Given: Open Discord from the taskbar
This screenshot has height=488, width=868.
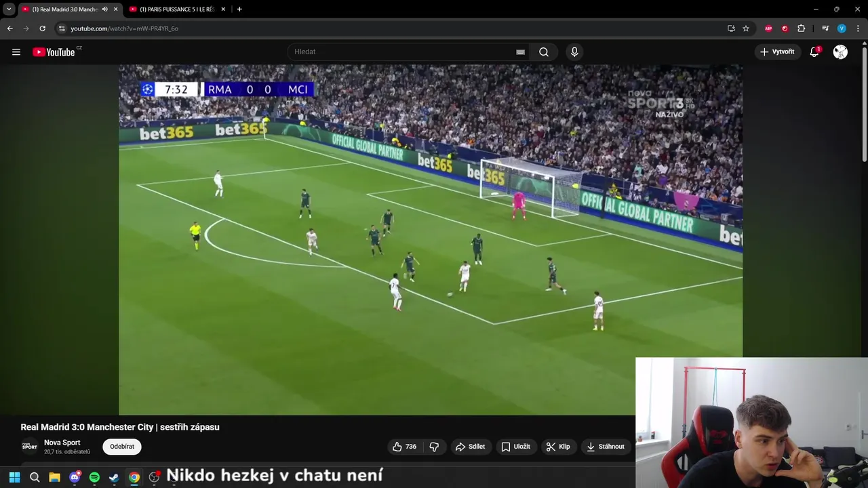Looking at the screenshot, I should [75, 478].
